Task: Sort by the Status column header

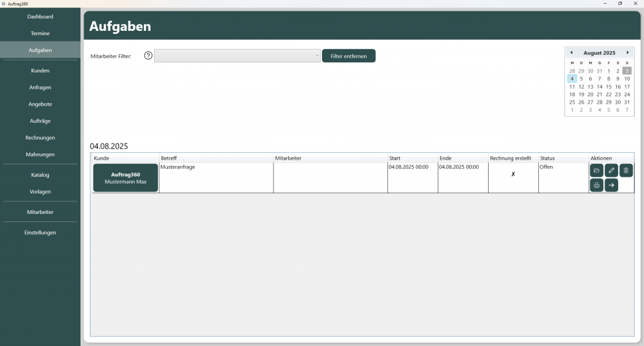Action: [547, 158]
